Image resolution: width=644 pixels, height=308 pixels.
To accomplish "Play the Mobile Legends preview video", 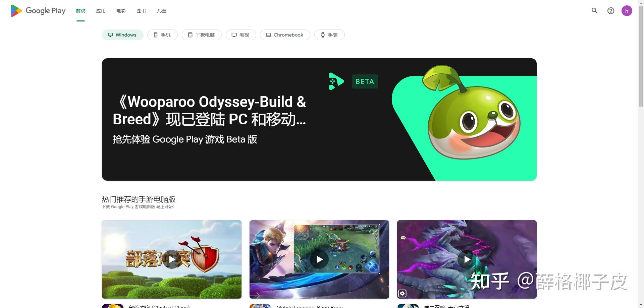I will coord(319,259).
